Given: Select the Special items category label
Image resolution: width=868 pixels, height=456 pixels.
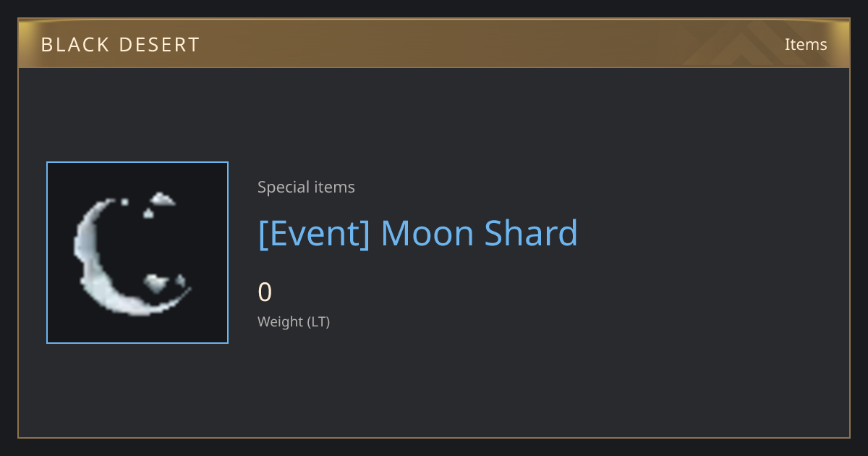Looking at the screenshot, I should 306,187.
